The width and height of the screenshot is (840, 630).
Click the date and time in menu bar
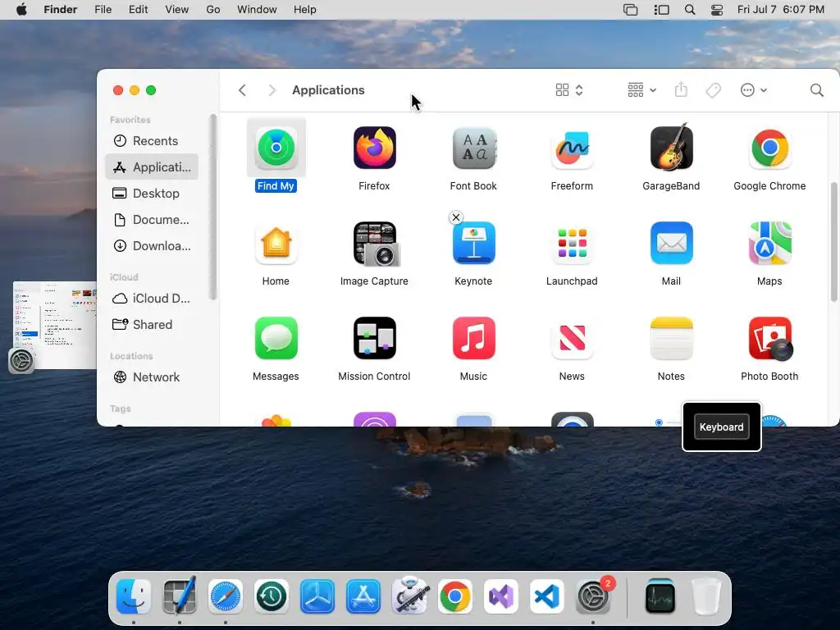point(781,10)
